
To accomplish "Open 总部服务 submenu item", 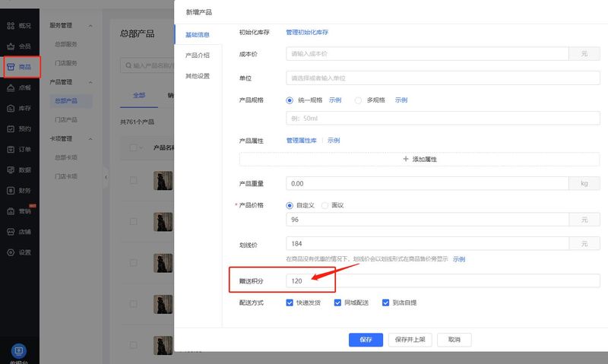I will pos(66,44).
